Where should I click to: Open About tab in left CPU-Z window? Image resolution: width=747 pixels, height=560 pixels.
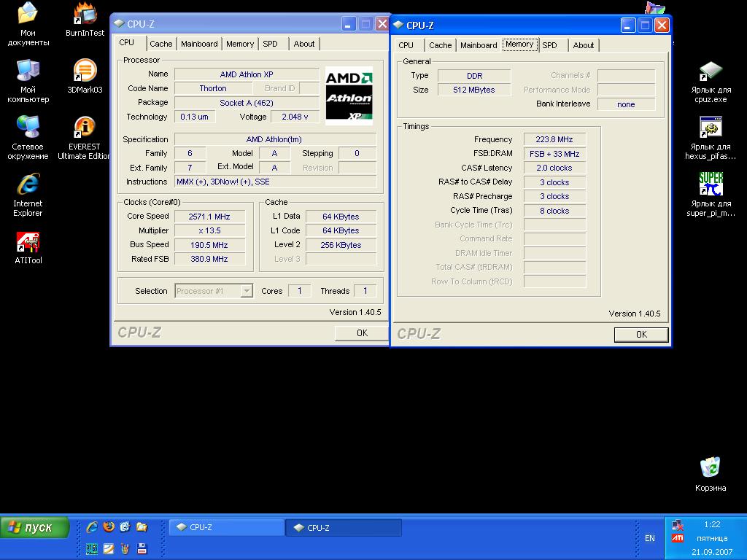pyautogui.click(x=304, y=44)
